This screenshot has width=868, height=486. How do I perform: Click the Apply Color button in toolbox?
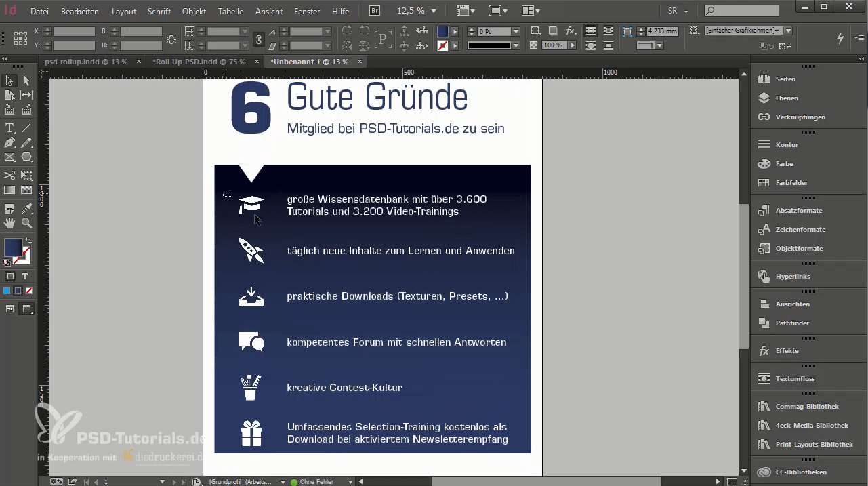tap(7, 291)
